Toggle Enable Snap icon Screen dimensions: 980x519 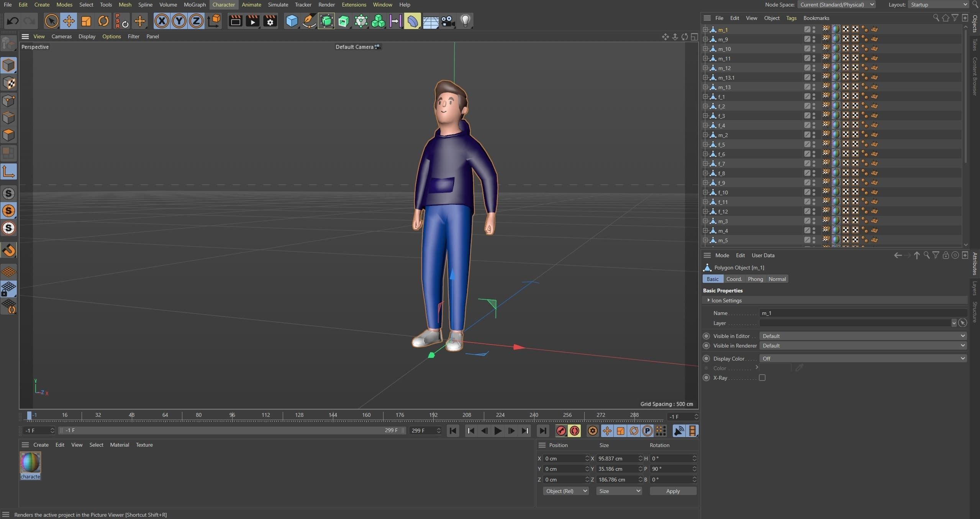[x=8, y=250]
